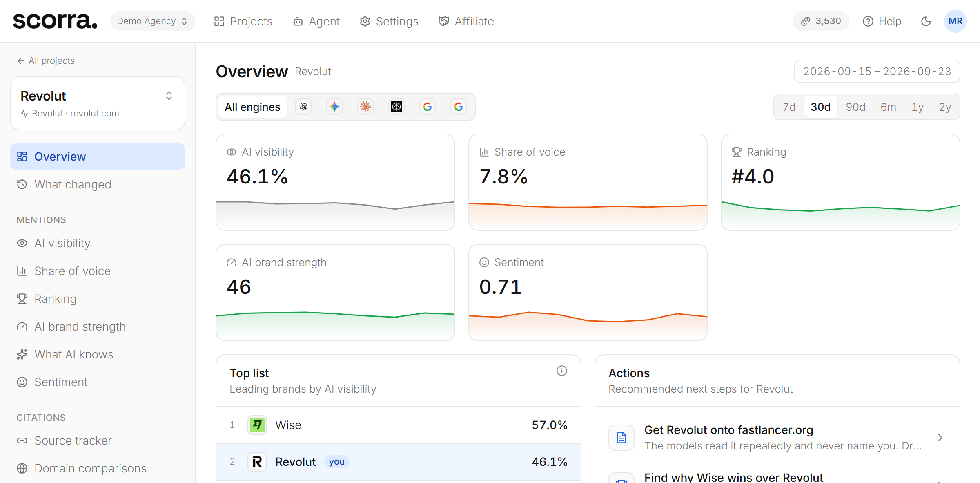This screenshot has height=483, width=980.
Task: Click the scorra logo
Action: tap(55, 21)
